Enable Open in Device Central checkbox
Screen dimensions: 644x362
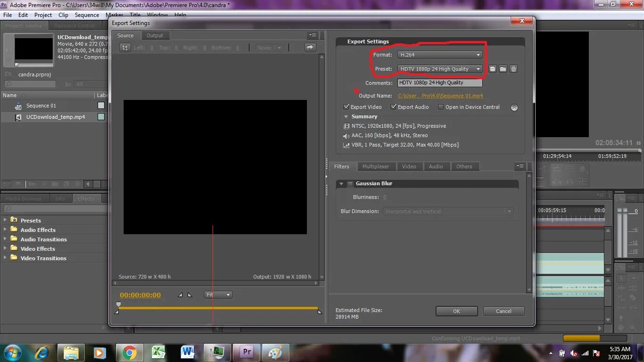441,107
